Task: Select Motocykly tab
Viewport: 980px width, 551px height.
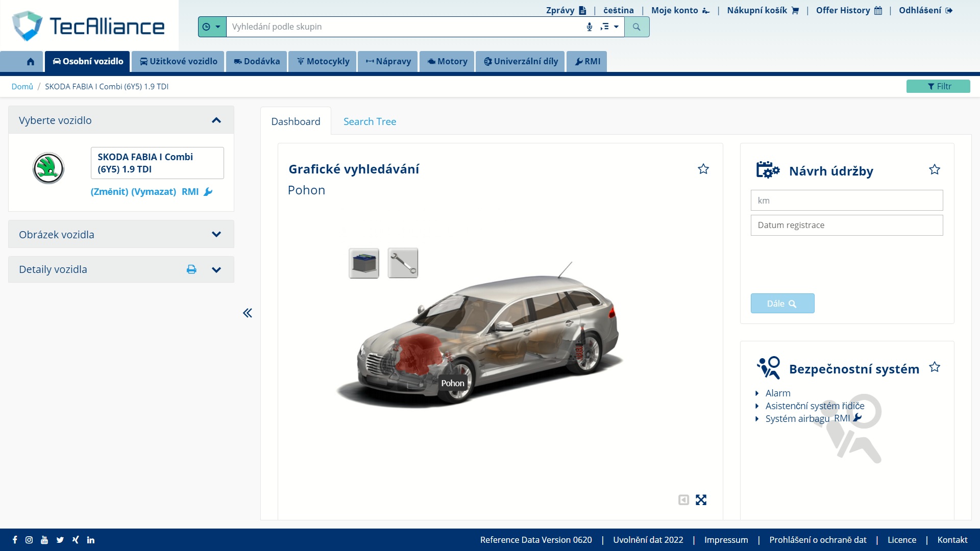Action: click(x=323, y=61)
